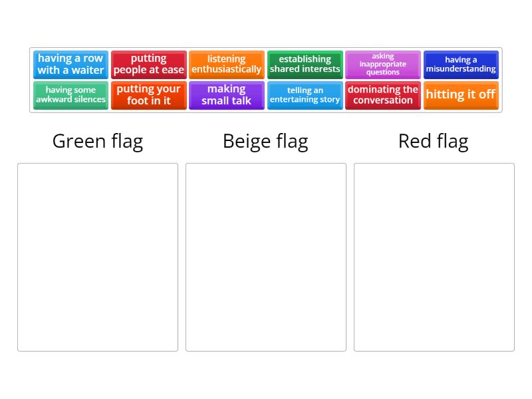Viewport: 532px width, 399px height.
Task: Pick the "making small talk" card
Action: [226, 95]
